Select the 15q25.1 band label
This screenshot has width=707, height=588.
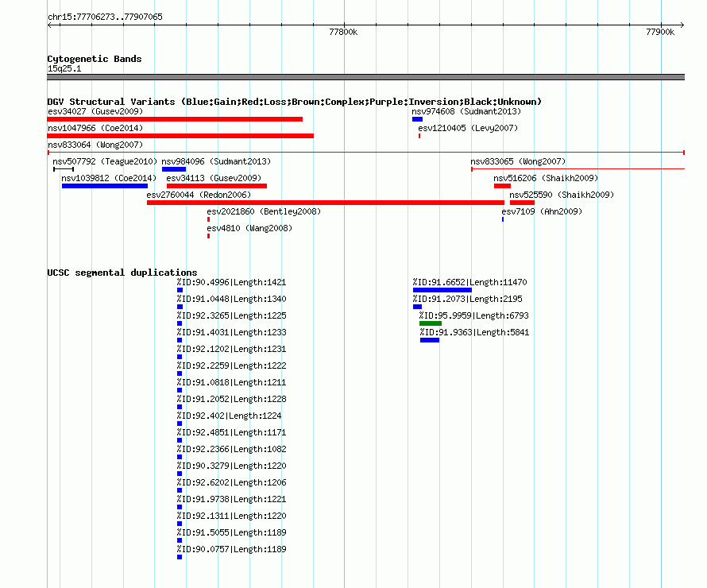pos(64,68)
